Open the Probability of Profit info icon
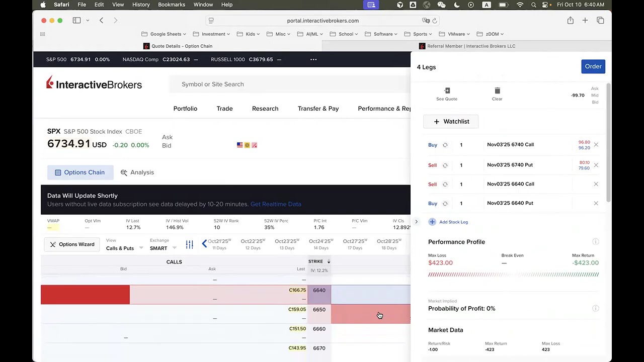 click(596, 308)
